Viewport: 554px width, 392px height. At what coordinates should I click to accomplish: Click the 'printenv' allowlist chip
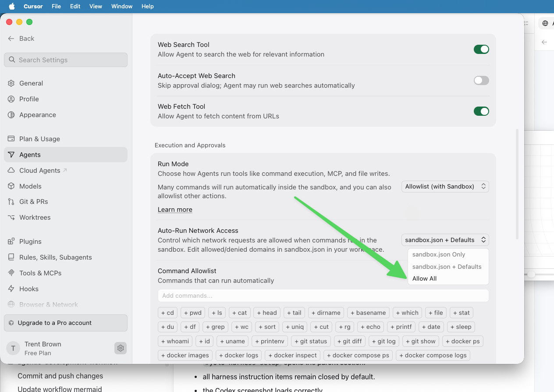(270, 341)
